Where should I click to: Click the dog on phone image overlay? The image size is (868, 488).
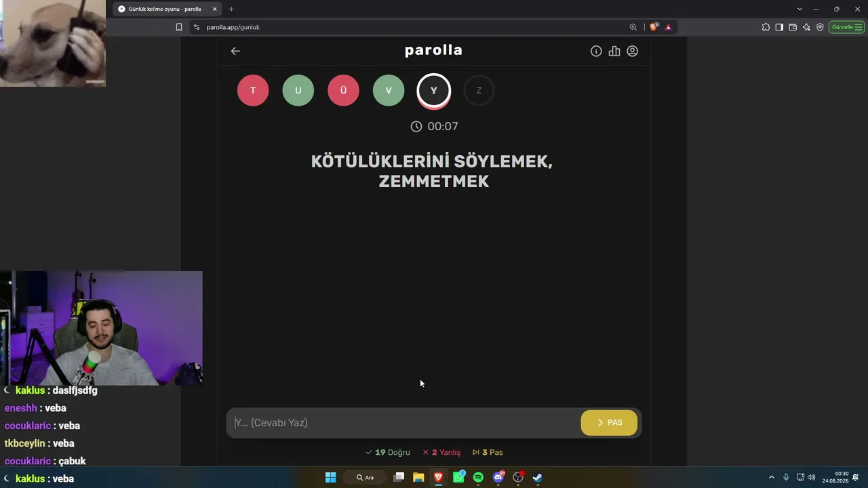(x=53, y=43)
